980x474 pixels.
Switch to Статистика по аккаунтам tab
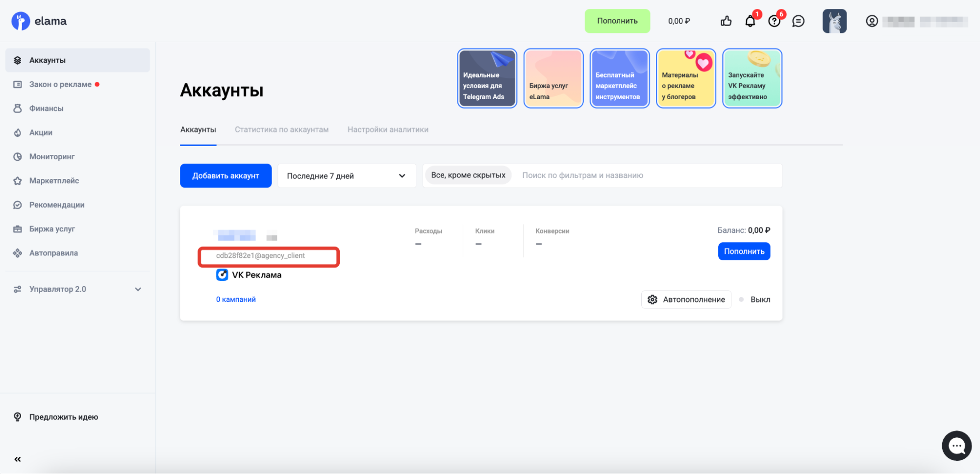tap(281, 129)
